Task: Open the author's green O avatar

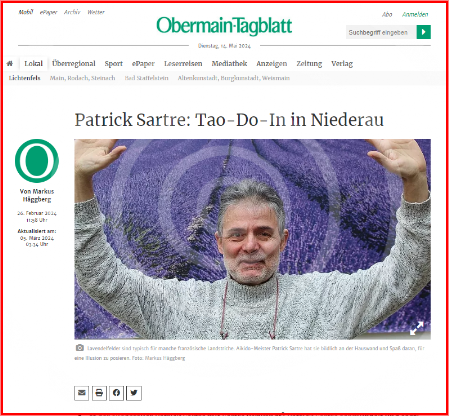Action: point(37,161)
